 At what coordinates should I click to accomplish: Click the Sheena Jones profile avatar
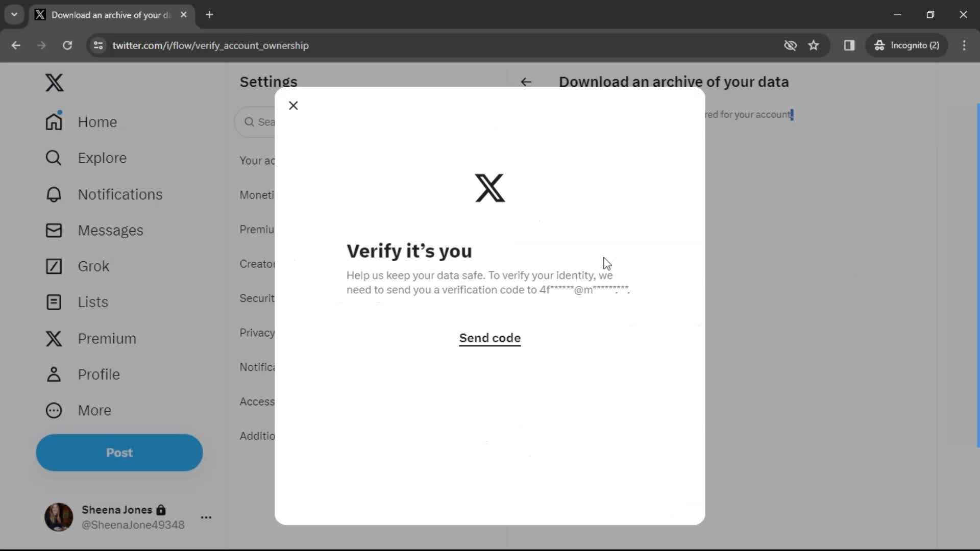click(59, 517)
